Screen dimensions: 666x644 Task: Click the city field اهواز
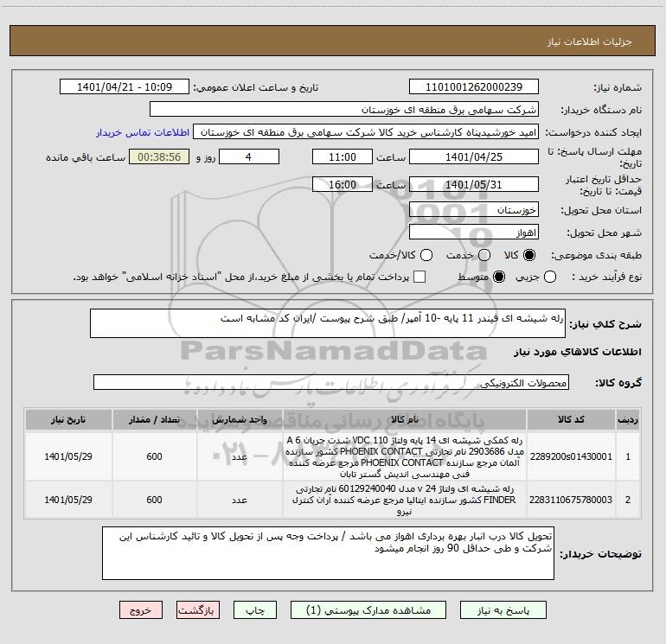tap(474, 233)
